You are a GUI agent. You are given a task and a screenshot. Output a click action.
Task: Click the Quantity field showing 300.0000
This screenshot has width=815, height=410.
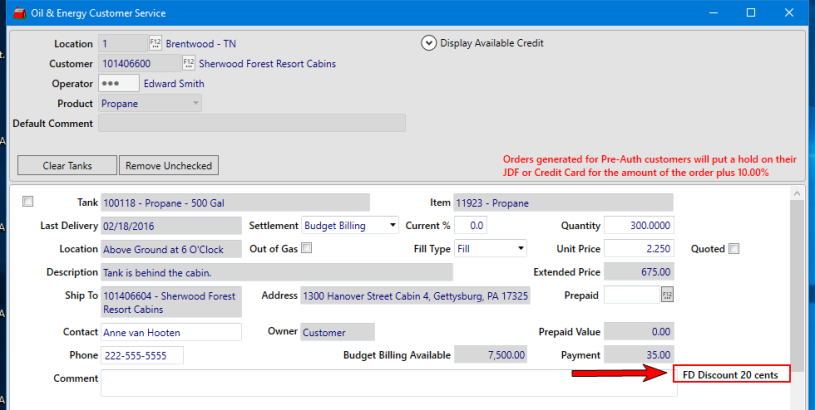pos(639,225)
